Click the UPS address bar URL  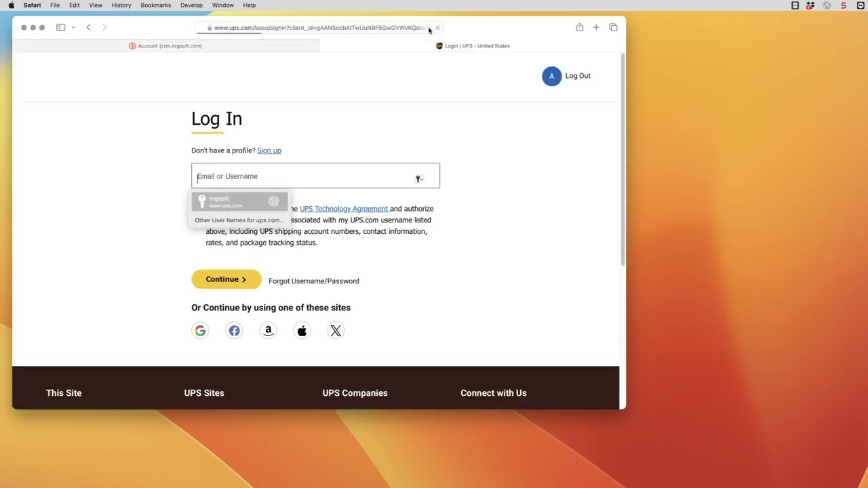319,28
